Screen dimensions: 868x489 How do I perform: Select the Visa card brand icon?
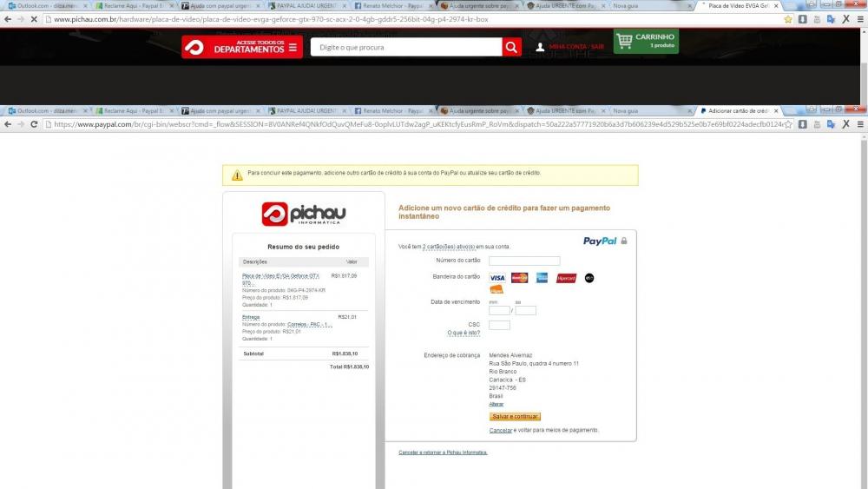[497, 277]
